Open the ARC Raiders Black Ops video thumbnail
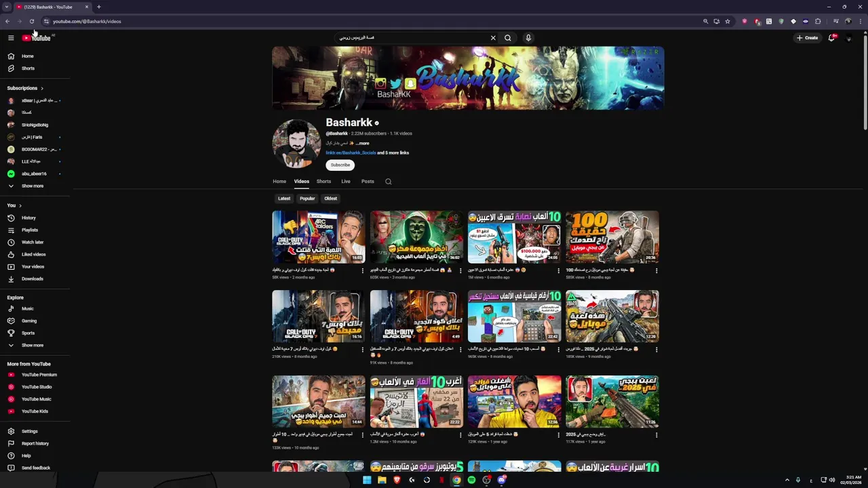The height and width of the screenshot is (488, 868). click(318, 237)
